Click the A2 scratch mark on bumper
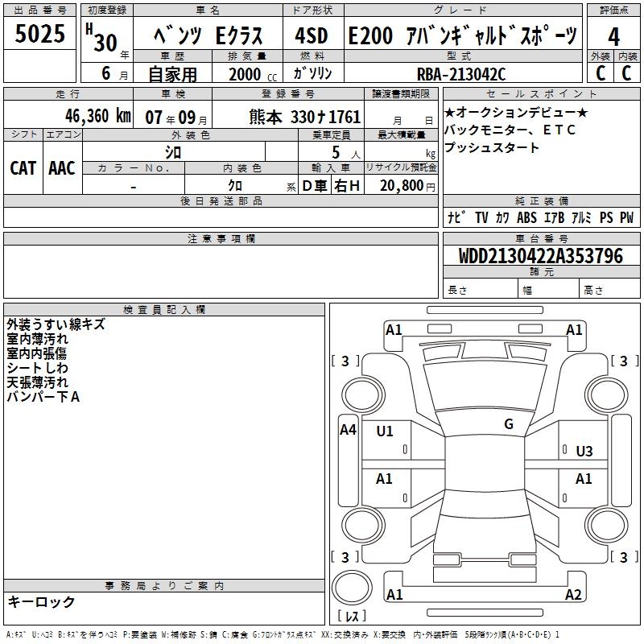Viewport: 644px width, 644px height. point(573,595)
